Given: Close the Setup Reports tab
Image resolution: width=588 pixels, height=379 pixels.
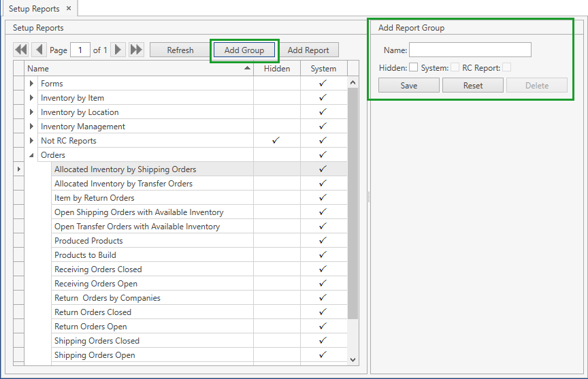Looking at the screenshot, I should click(x=69, y=9).
